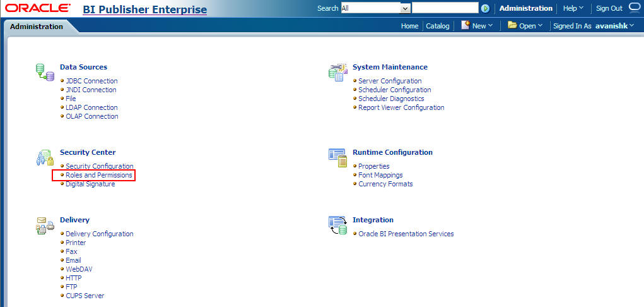Open JNDI Connection
Screen dimensions: 644x307
click(91, 90)
